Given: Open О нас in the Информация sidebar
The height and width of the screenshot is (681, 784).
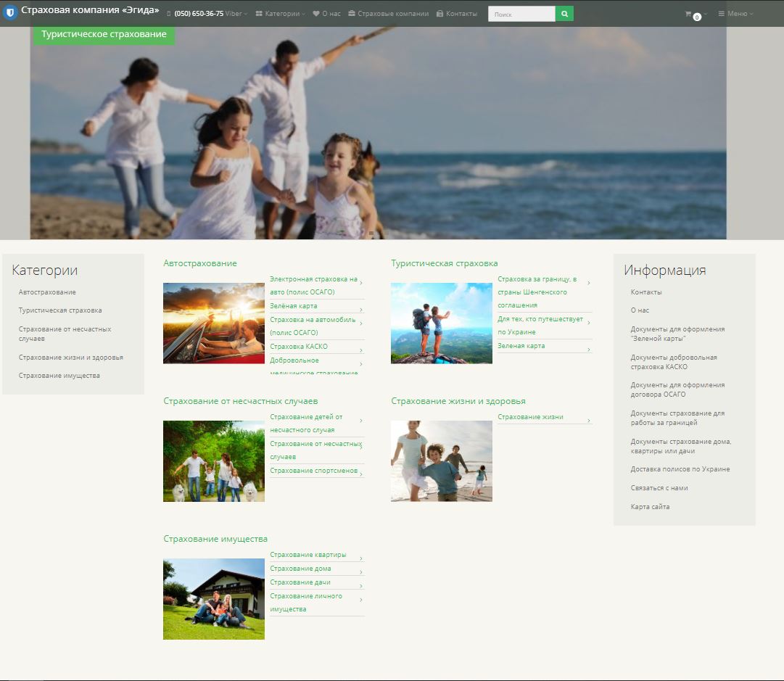Looking at the screenshot, I should click(640, 310).
